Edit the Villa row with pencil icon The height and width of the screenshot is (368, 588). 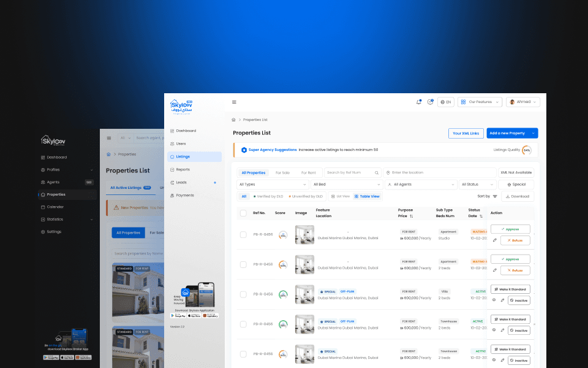502,301
